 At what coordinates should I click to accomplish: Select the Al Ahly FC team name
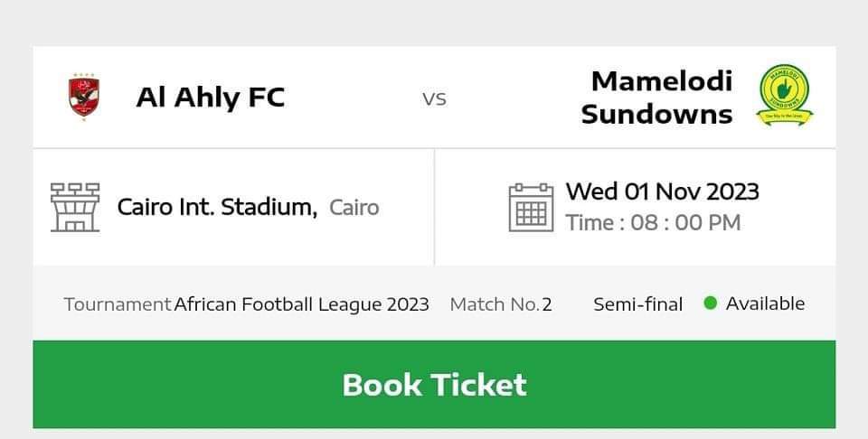coord(210,97)
